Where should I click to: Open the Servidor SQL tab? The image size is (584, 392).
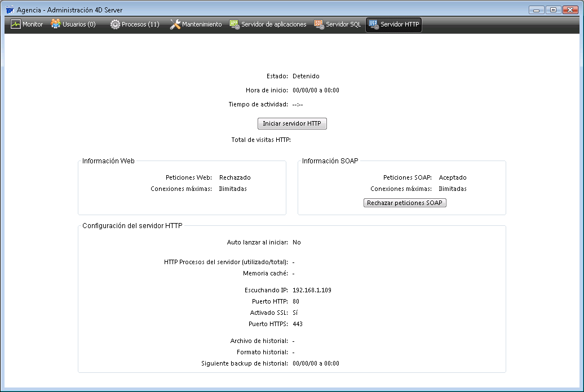(338, 25)
